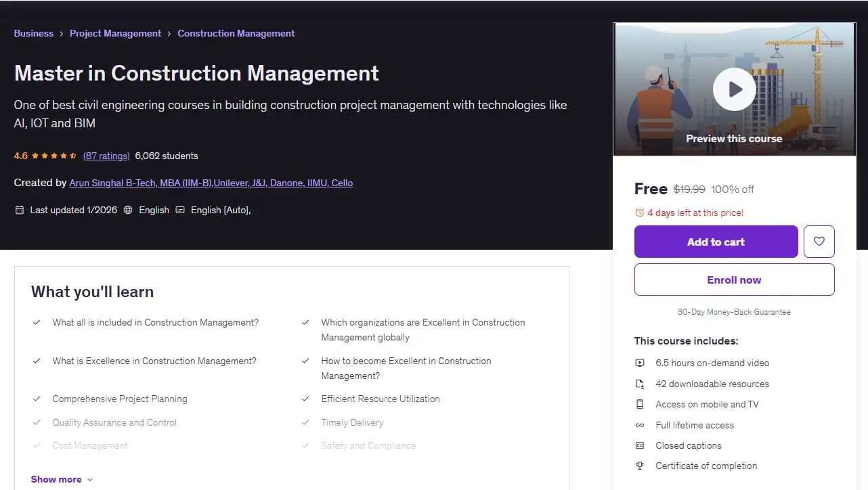Click 'Full lifetime access' text

(695, 425)
